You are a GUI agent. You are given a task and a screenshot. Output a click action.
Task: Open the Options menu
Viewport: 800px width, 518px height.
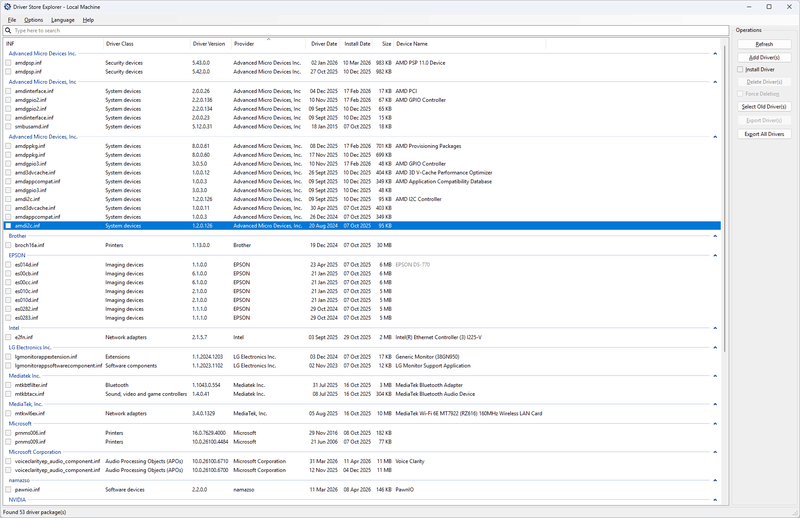coord(34,20)
